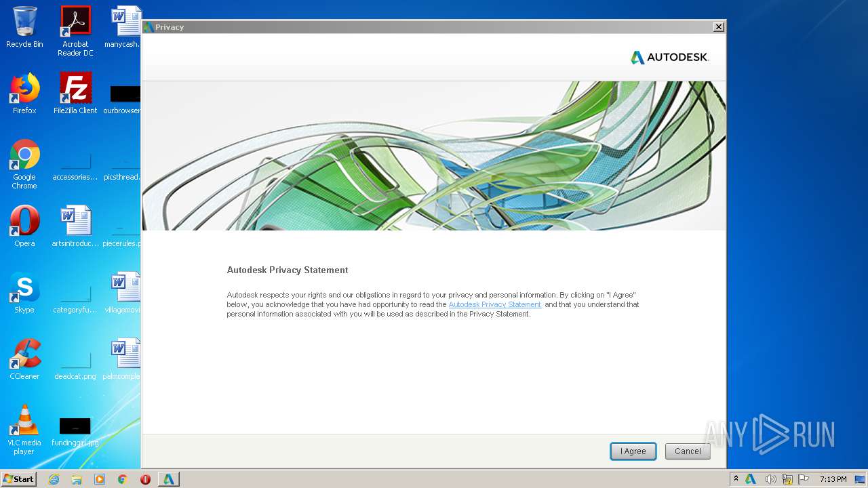Open the artsintroduc Word document

pos(75,226)
